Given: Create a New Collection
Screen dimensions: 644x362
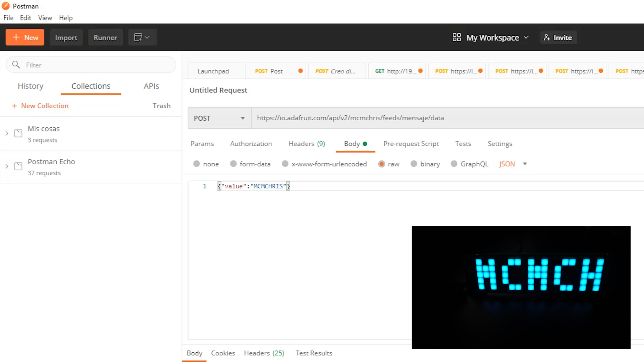Looking at the screenshot, I should tap(40, 106).
